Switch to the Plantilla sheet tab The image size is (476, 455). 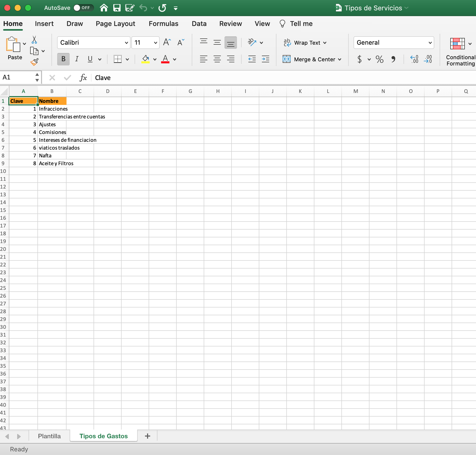point(49,436)
